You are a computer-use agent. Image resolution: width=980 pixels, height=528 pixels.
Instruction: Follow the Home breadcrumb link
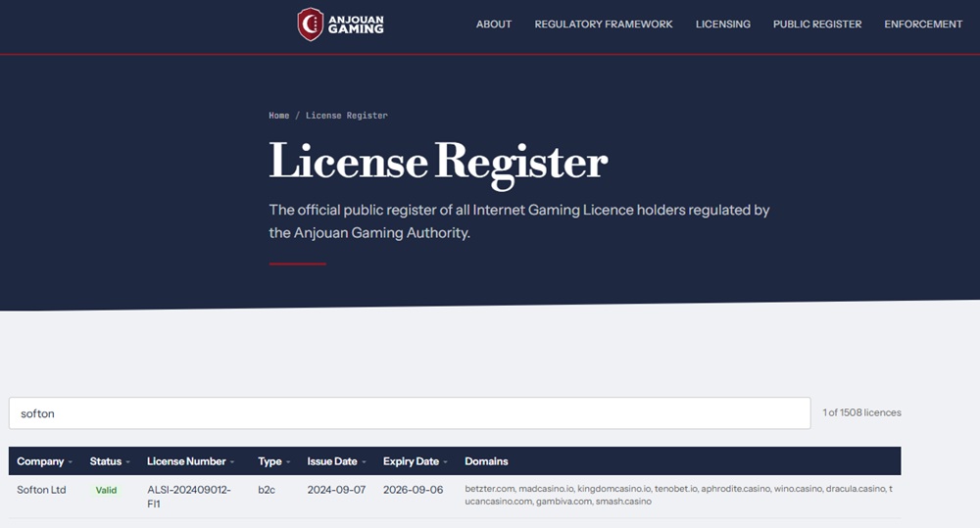pyautogui.click(x=278, y=116)
